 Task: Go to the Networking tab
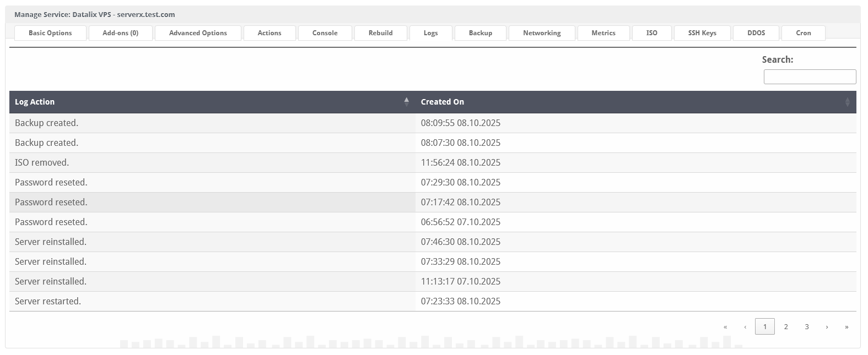click(542, 33)
